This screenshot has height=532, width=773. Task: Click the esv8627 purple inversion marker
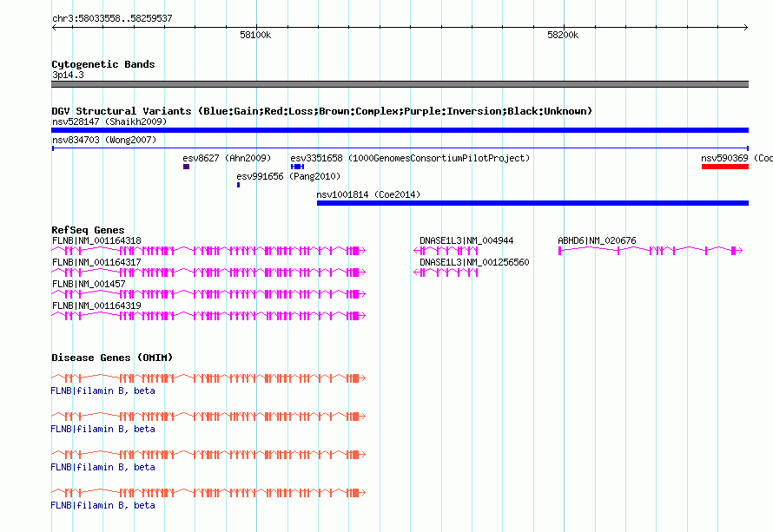(187, 167)
